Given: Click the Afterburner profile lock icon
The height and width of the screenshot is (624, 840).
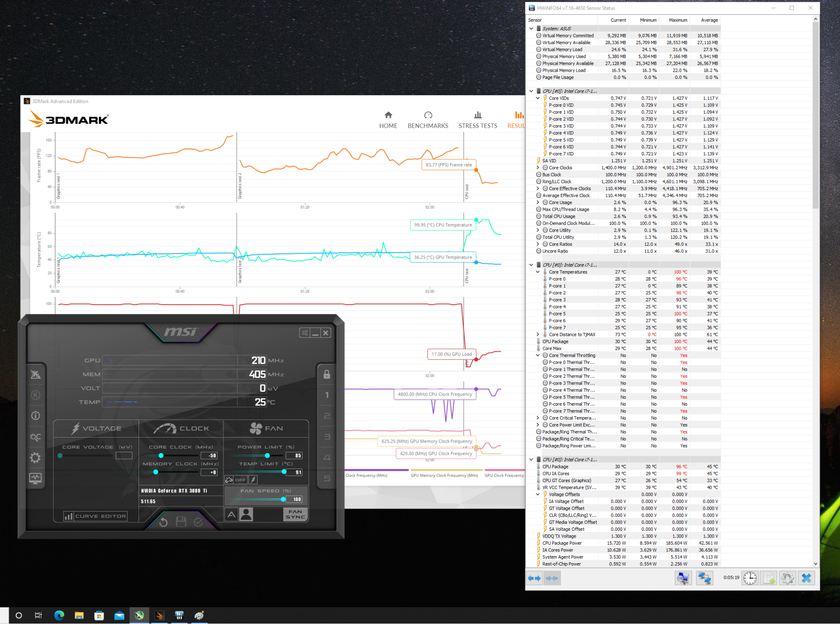Looking at the screenshot, I should [x=327, y=375].
